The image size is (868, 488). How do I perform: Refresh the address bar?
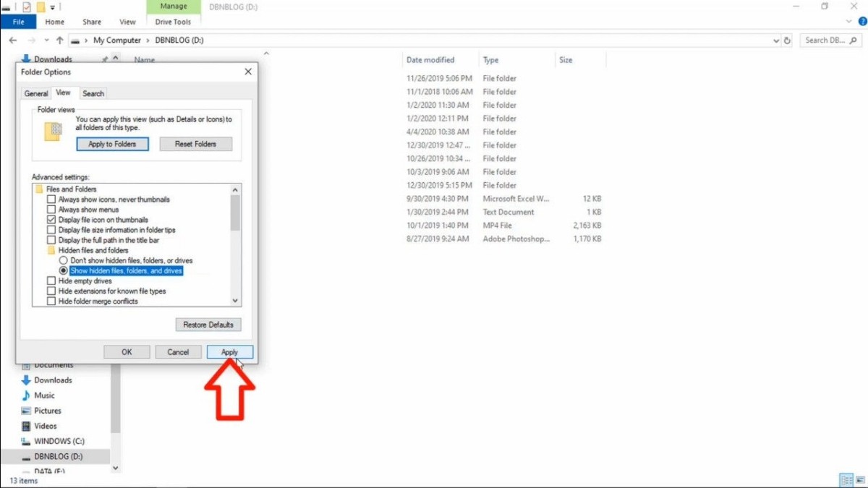point(788,40)
